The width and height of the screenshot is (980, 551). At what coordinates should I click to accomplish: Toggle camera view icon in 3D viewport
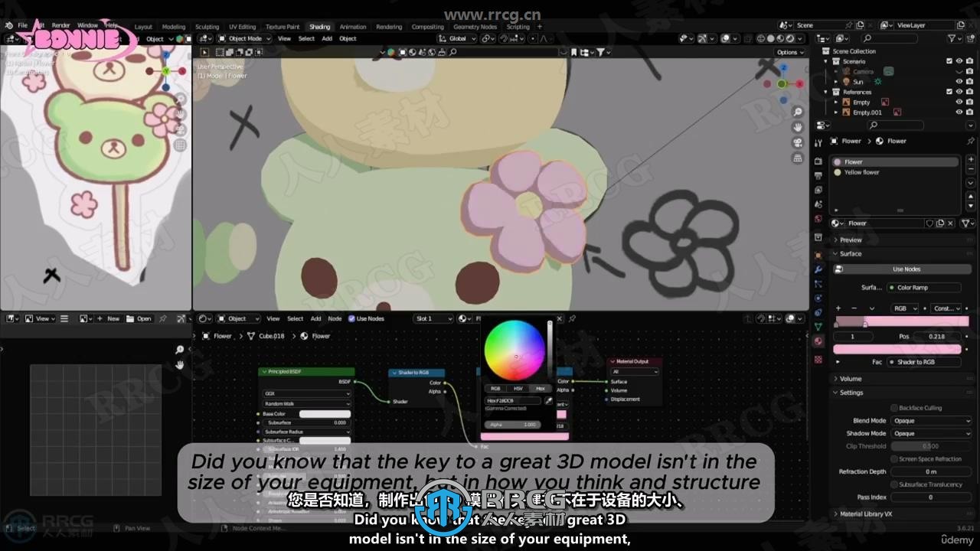point(798,142)
